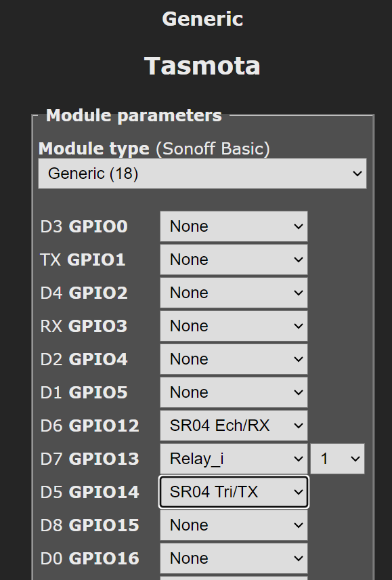Open the D1 GPIO5 function dropdown

234,392
